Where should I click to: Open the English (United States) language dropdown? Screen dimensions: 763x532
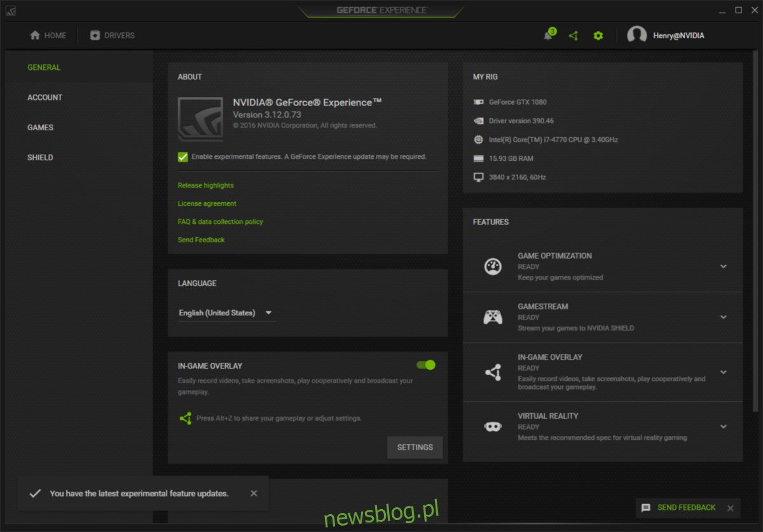coord(227,313)
